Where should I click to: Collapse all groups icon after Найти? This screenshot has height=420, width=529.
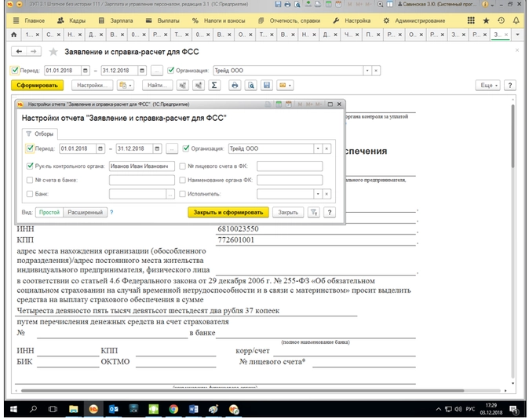click(x=182, y=86)
